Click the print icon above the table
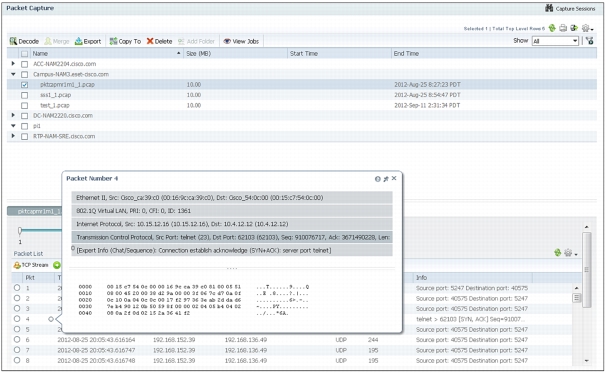 (x=563, y=28)
